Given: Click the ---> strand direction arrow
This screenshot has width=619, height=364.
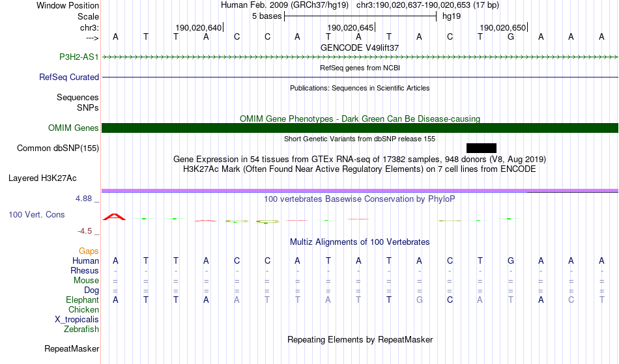Looking at the screenshot, I should coord(92,38).
